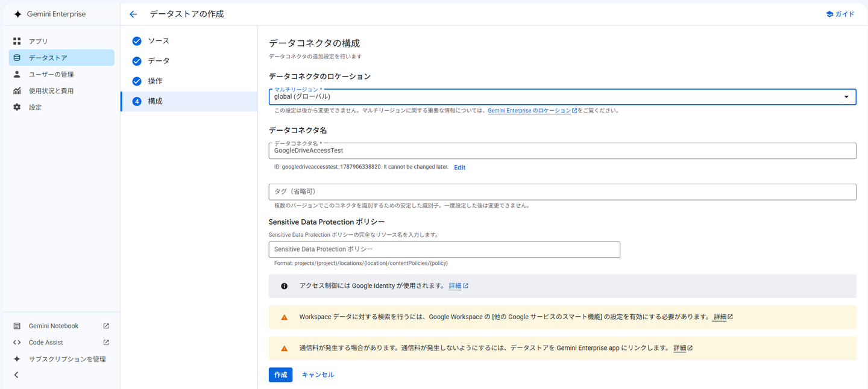Screen dimensions: 868x389
Task: Click the 作成 button
Action: click(280, 375)
